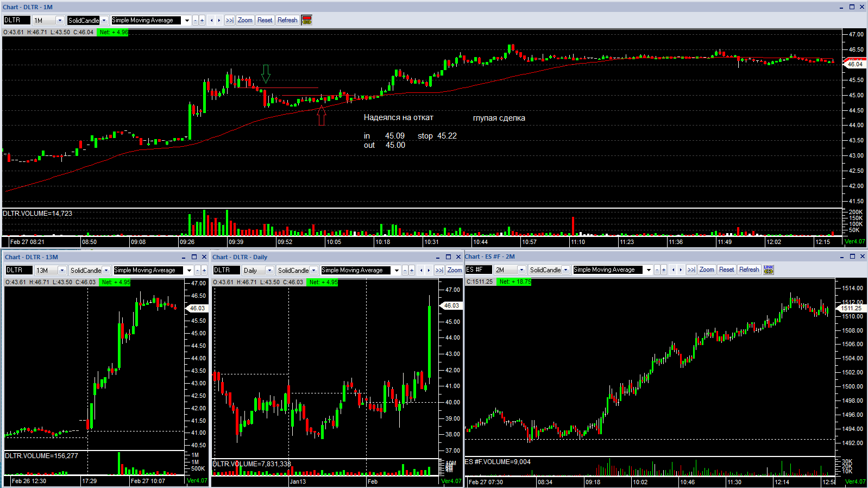Jump to latest bar in 1M chart
868x488 pixels.
pos(230,20)
